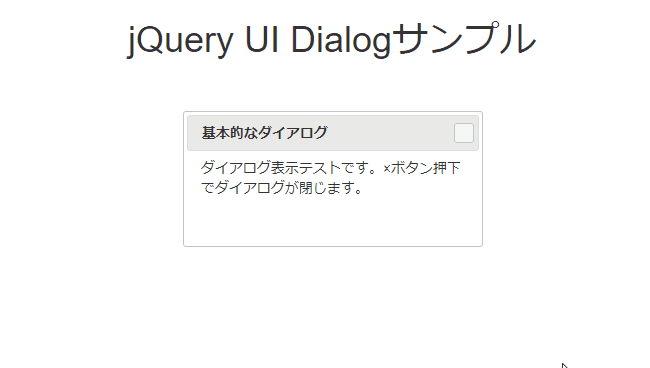
Task: Close the 基本的なダイアログ dialog
Action: pyautogui.click(x=463, y=133)
